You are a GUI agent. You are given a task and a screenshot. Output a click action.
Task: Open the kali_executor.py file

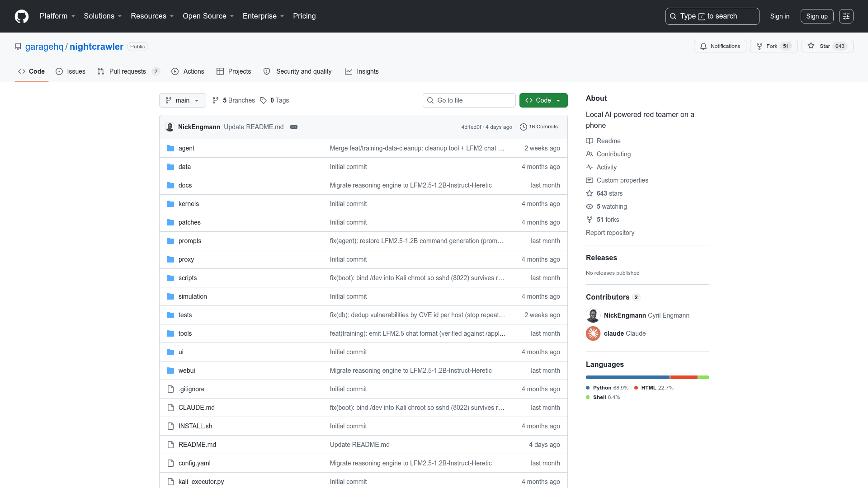pos(201,482)
